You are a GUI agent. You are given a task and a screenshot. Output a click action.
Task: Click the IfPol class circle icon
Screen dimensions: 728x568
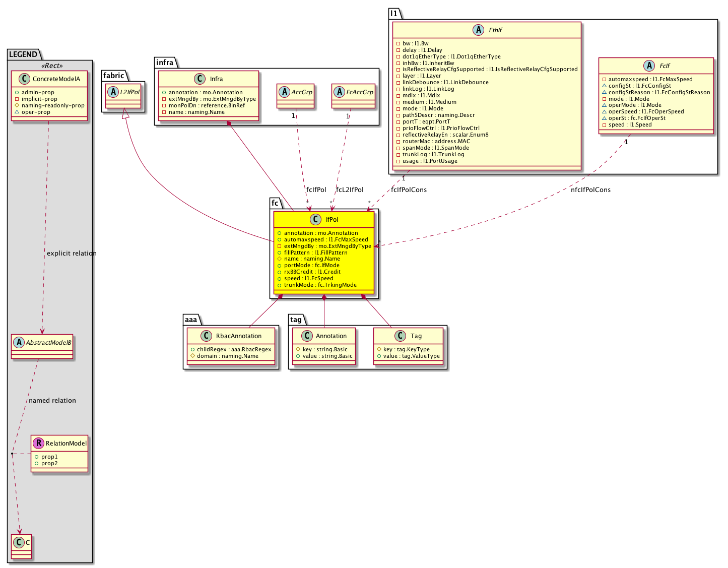tap(316, 219)
